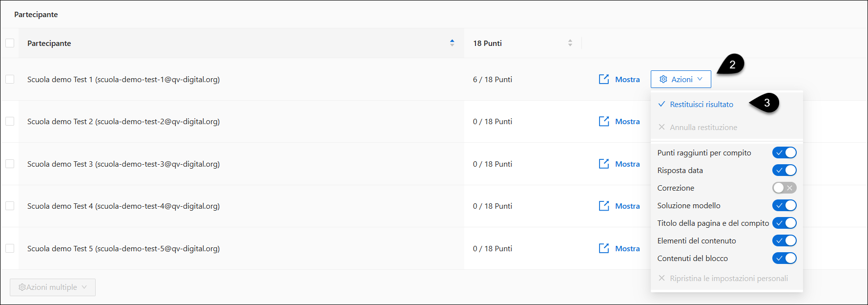Viewport: 868px width, 305px height.
Task: Disable Punti raggiunti per compito toggle
Action: click(x=784, y=153)
